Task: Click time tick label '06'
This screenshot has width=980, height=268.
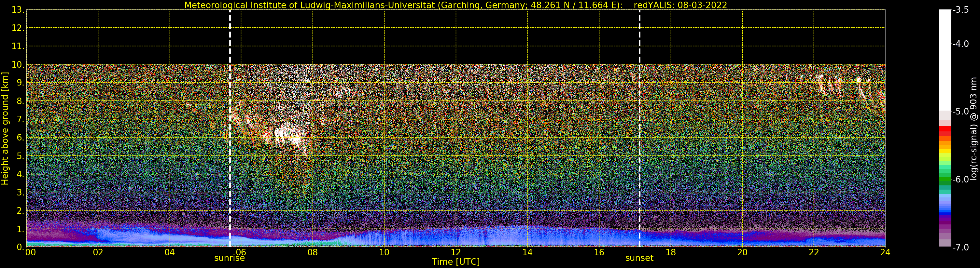Action: click(x=241, y=252)
